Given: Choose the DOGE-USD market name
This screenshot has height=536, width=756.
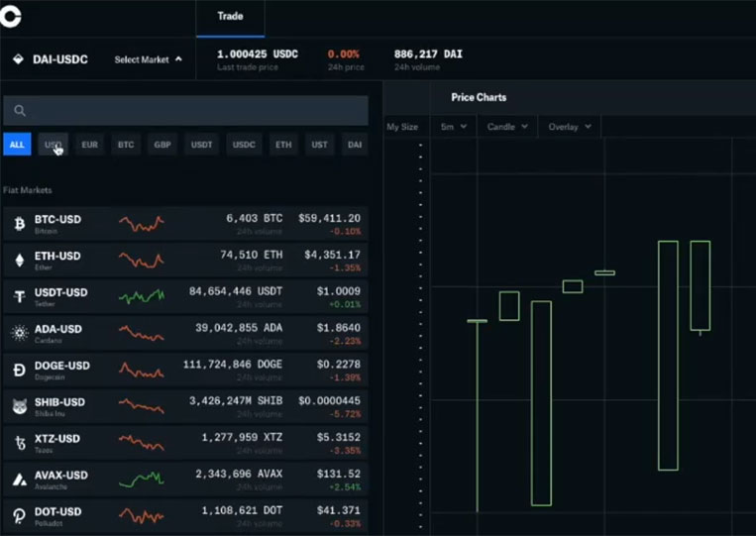Looking at the screenshot, I should coord(62,366).
